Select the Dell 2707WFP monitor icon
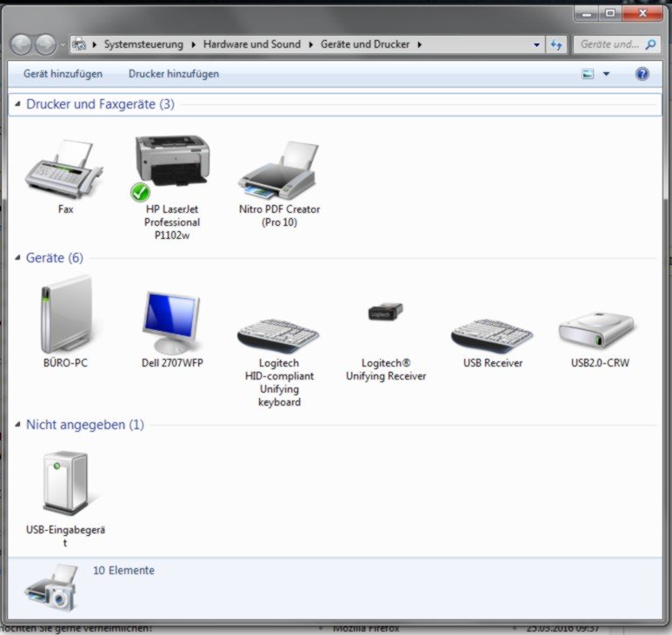The height and width of the screenshot is (635, 672). click(x=171, y=322)
